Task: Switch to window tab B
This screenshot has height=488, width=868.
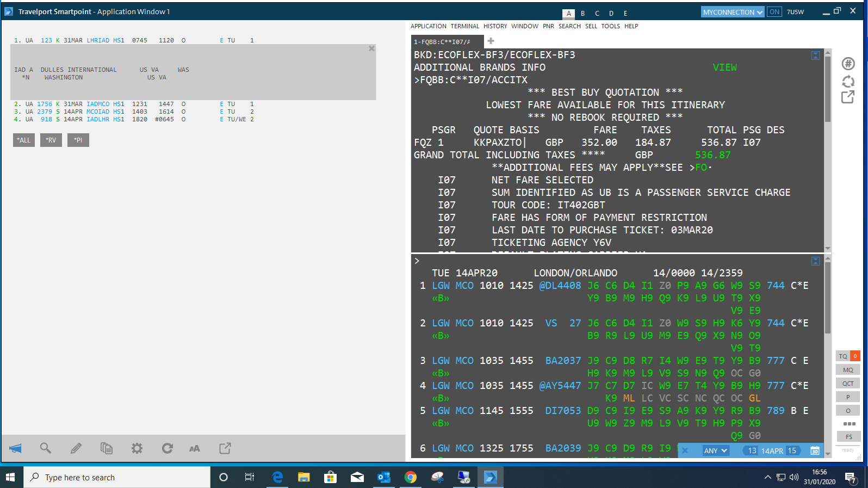Action: tap(583, 13)
